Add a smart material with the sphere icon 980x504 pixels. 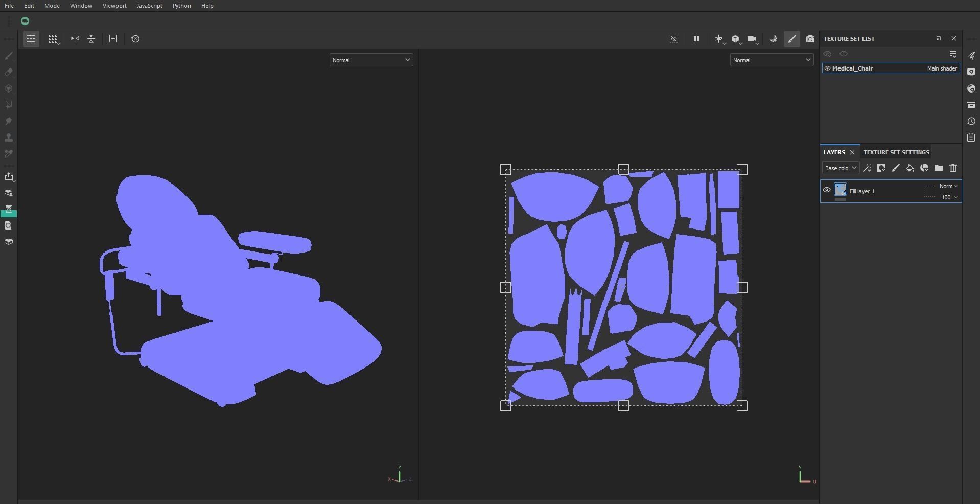pos(924,168)
